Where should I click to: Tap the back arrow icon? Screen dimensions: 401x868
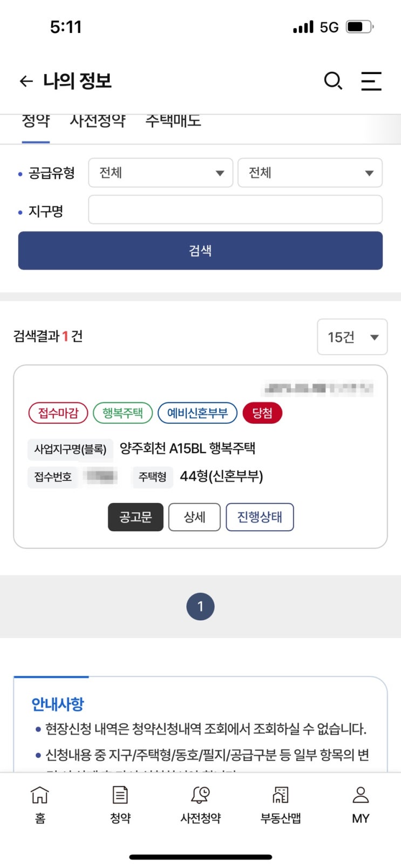pos(26,81)
